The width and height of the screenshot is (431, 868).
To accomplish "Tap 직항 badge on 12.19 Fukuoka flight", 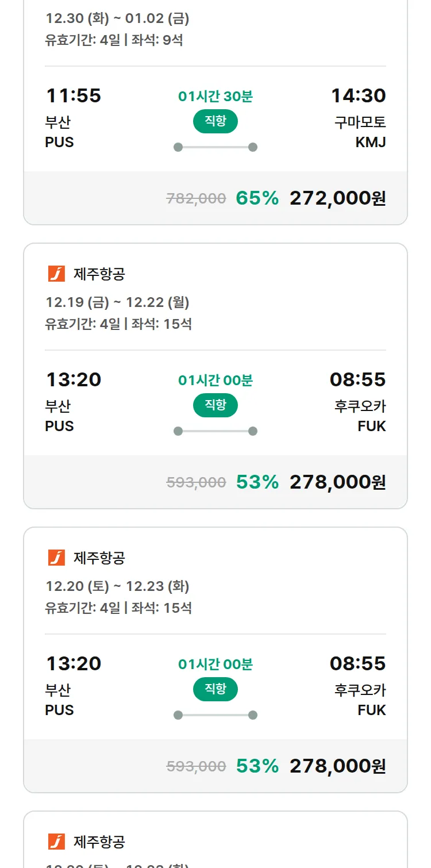I will pos(215,405).
